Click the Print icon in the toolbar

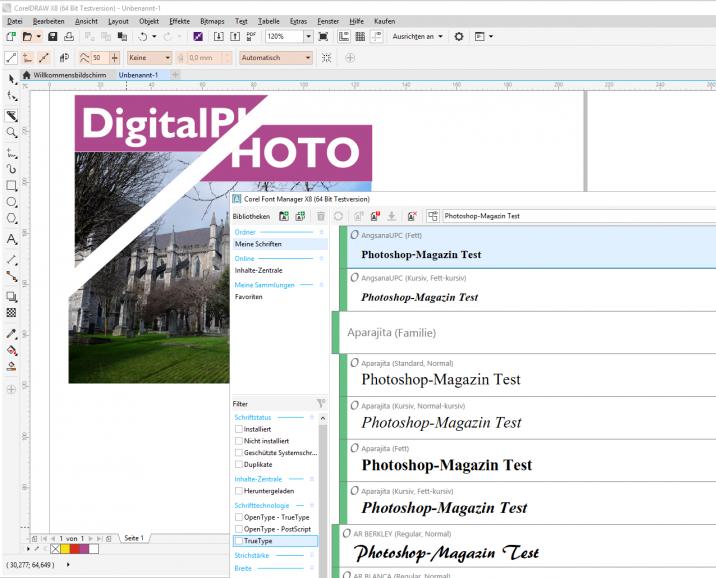point(68,37)
